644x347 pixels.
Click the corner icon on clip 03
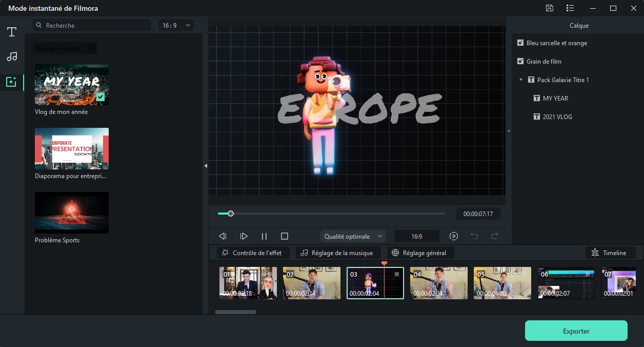[x=396, y=275]
